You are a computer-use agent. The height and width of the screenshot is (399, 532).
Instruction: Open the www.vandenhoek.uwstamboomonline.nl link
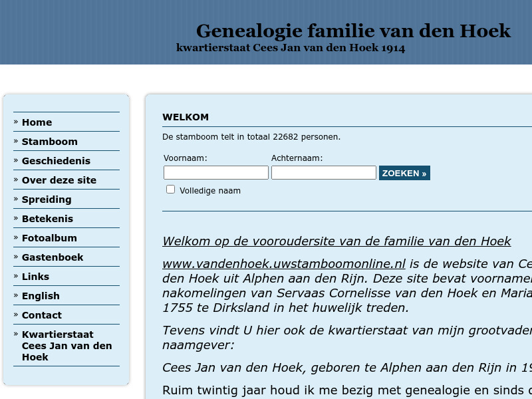tap(283, 263)
